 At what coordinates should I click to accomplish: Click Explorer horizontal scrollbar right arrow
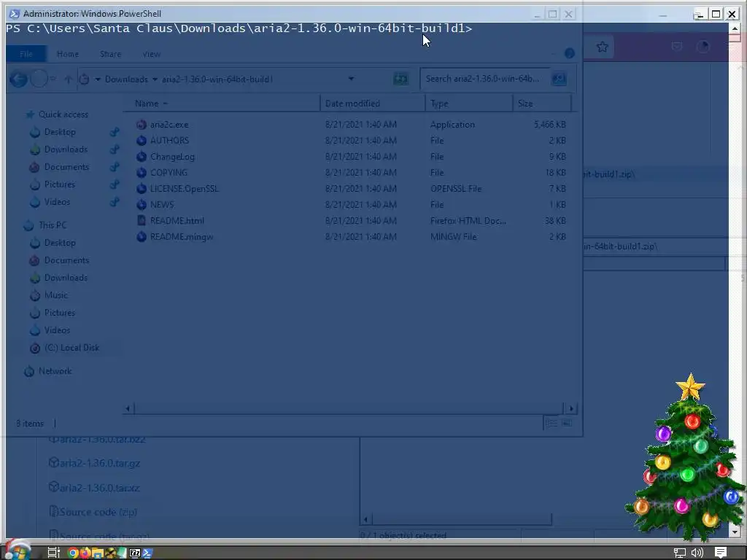pyautogui.click(x=570, y=408)
